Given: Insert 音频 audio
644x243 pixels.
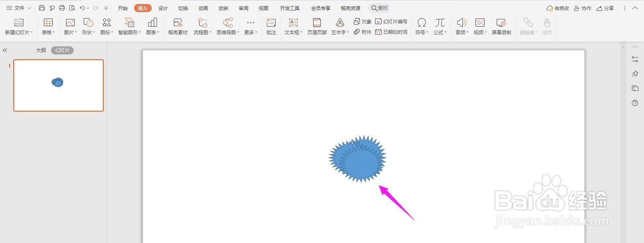Looking at the screenshot, I should click(462, 27).
